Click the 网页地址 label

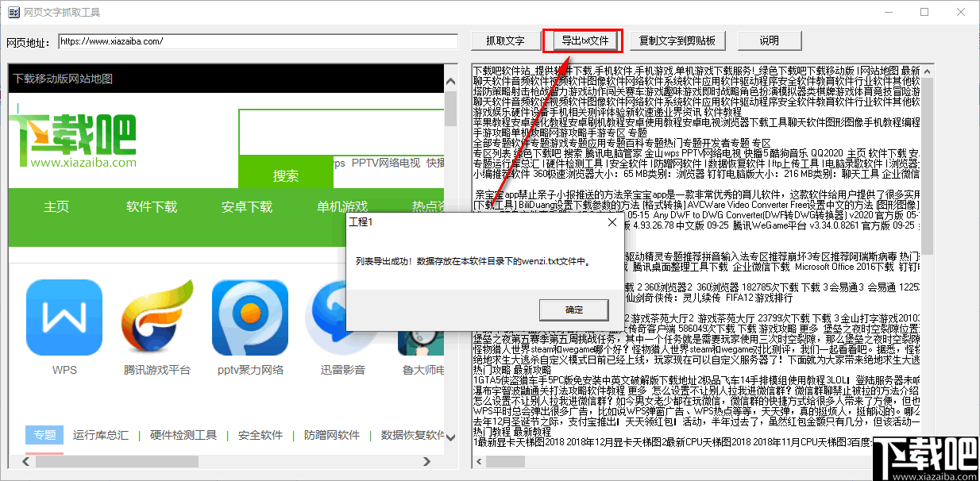[x=29, y=42]
